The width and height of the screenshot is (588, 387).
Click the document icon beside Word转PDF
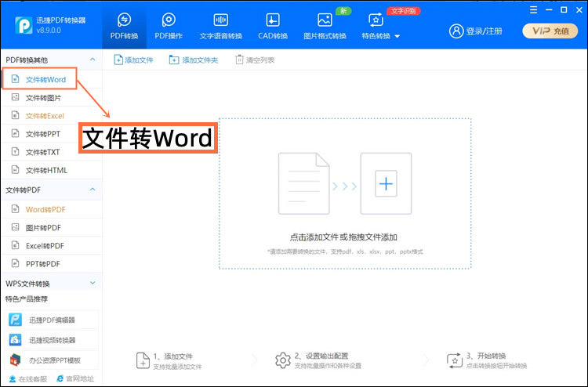15,209
